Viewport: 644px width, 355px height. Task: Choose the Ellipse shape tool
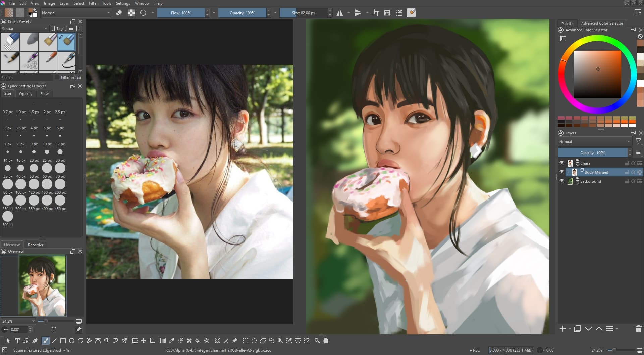pyautogui.click(x=71, y=341)
